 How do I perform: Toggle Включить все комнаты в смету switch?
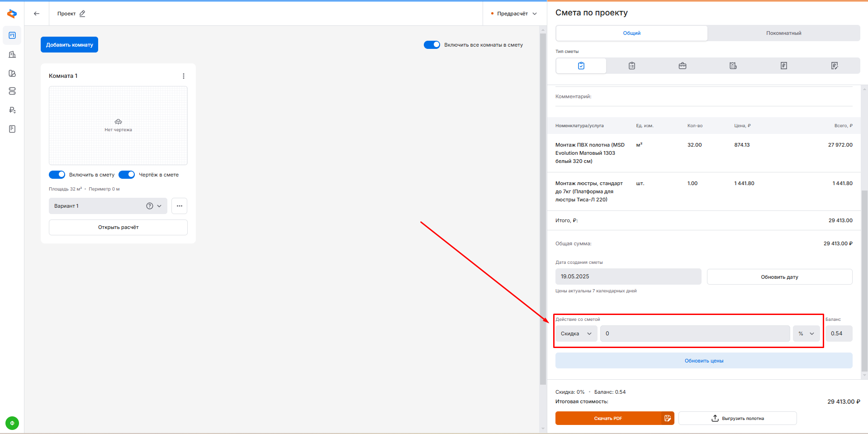point(432,45)
